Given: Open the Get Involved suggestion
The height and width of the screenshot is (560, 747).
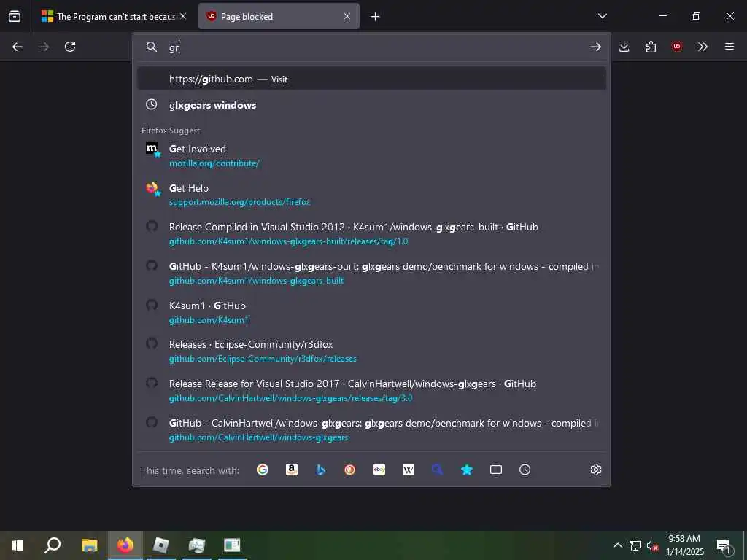Looking at the screenshot, I should pos(371,156).
